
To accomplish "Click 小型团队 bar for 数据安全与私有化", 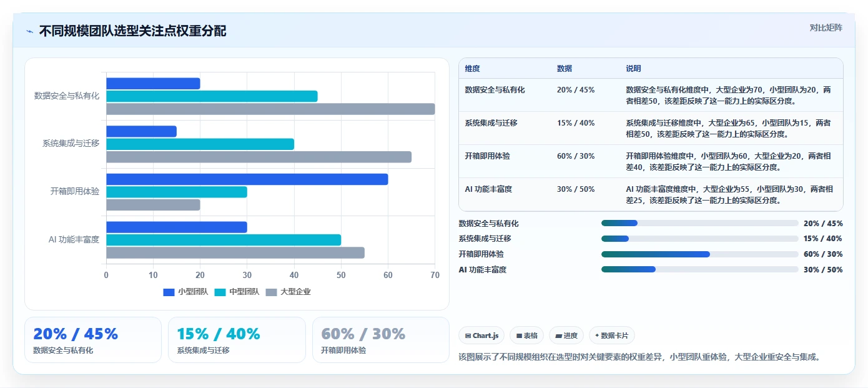I will point(153,84).
